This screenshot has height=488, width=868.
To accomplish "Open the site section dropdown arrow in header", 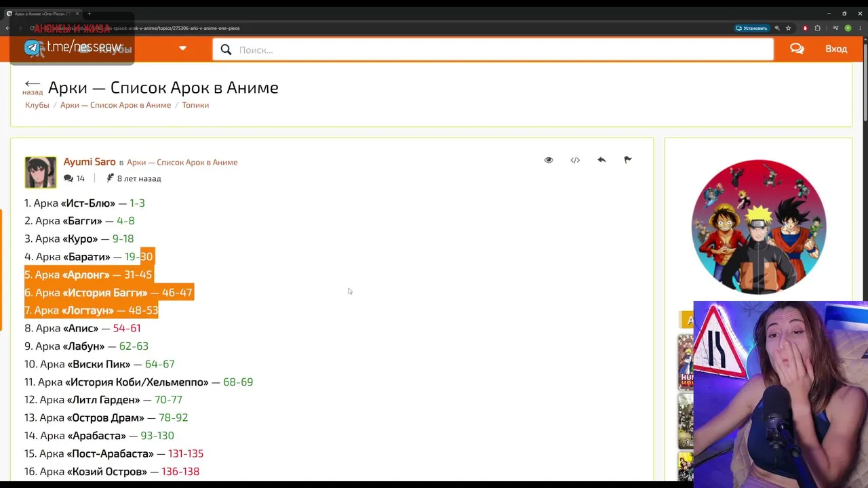I will [182, 48].
